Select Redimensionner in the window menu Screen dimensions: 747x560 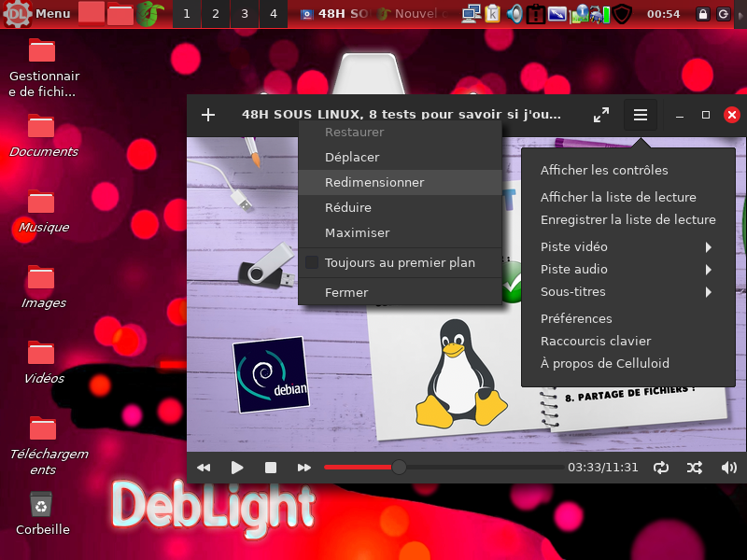[374, 183]
